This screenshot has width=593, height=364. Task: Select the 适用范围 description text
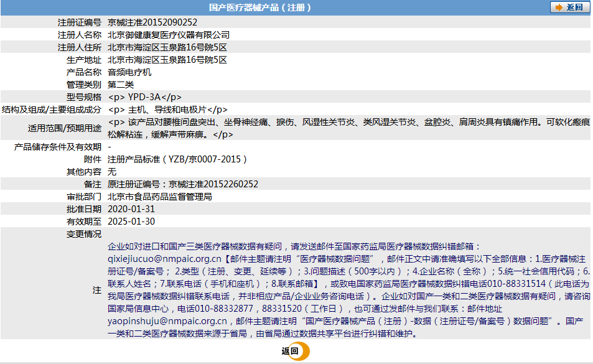click(x=348, y=128)
